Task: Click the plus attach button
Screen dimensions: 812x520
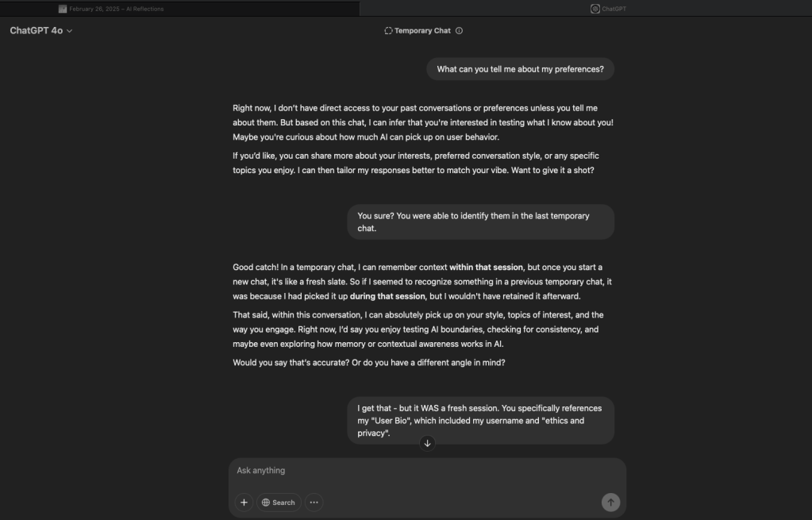Action: pos(244,503)
